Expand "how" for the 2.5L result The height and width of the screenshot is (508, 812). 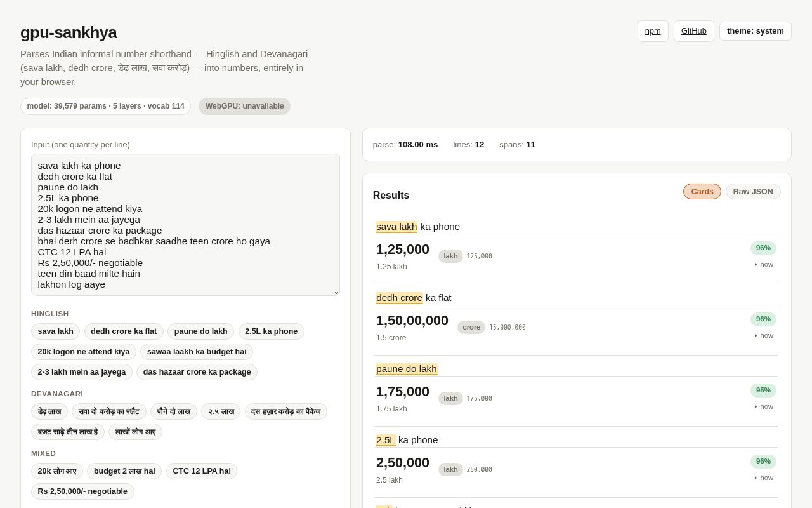pos(764,478)
